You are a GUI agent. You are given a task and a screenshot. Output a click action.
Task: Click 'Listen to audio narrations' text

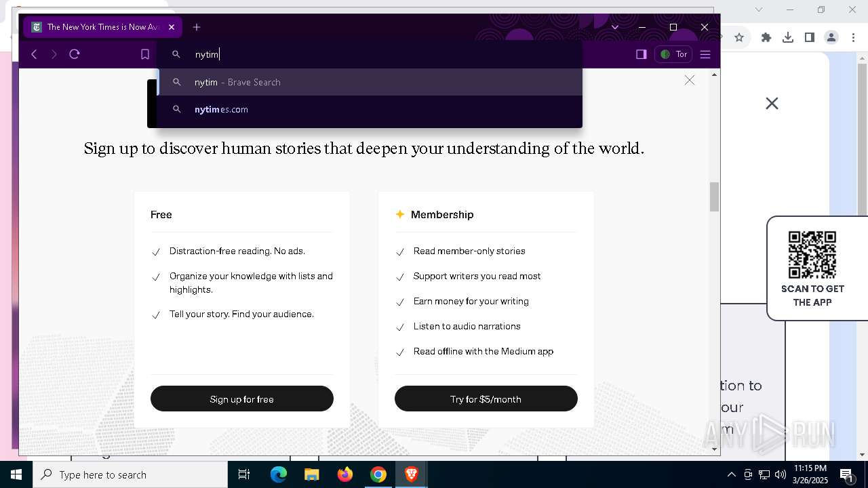click(x=467, y=326)
